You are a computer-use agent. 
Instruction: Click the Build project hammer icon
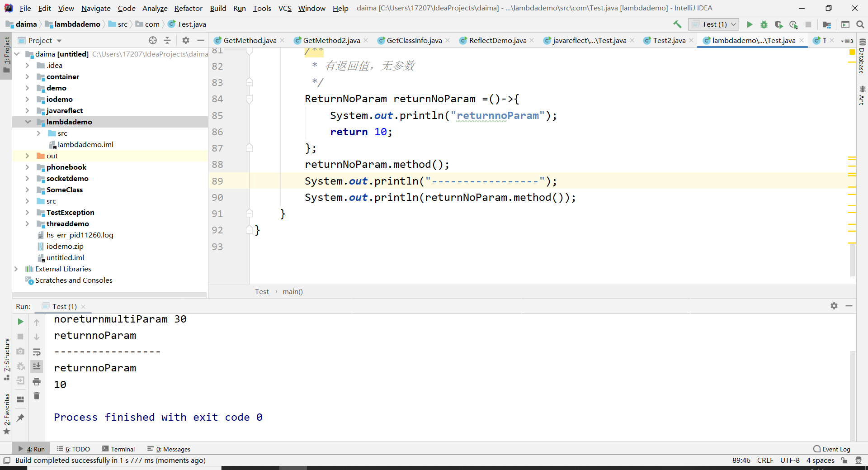(x=677, y=24)
